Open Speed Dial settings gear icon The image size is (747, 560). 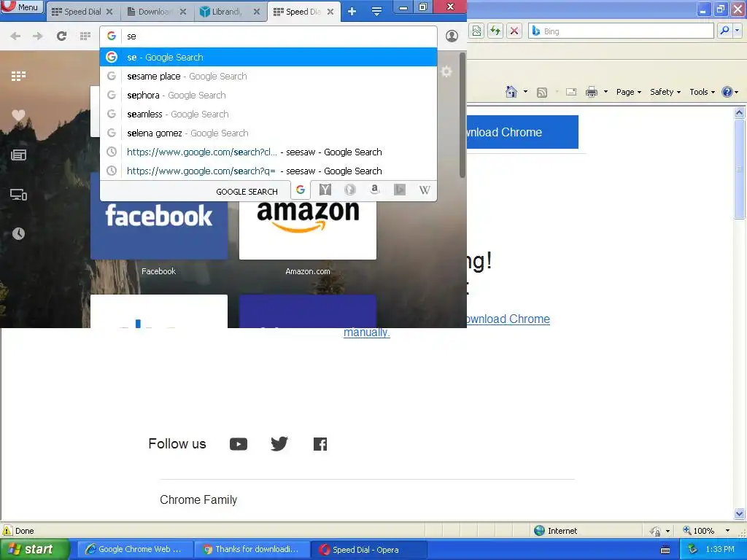pos(446,72)
